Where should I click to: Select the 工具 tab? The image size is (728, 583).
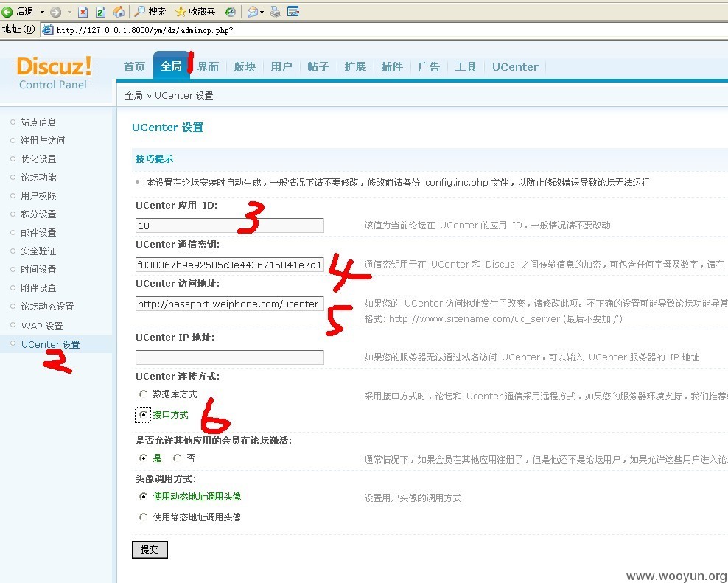(466, 67)
